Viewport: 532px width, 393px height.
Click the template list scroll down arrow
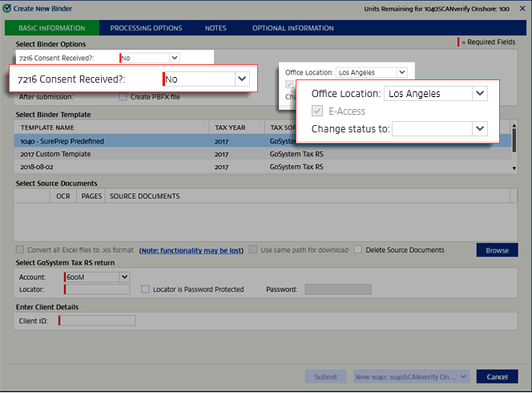[x=514, y=168]
